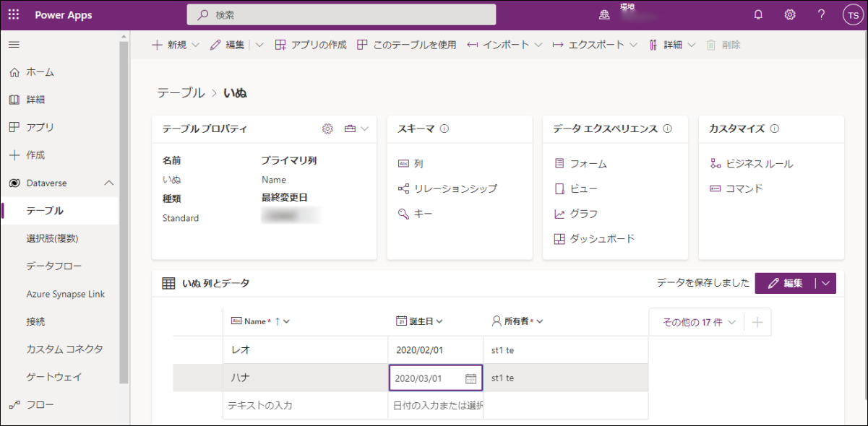Image resolution: width=868 pixels, height=426 pixels.
Task: Open コマンド in customizations
Action: click(x=736, y=188)
